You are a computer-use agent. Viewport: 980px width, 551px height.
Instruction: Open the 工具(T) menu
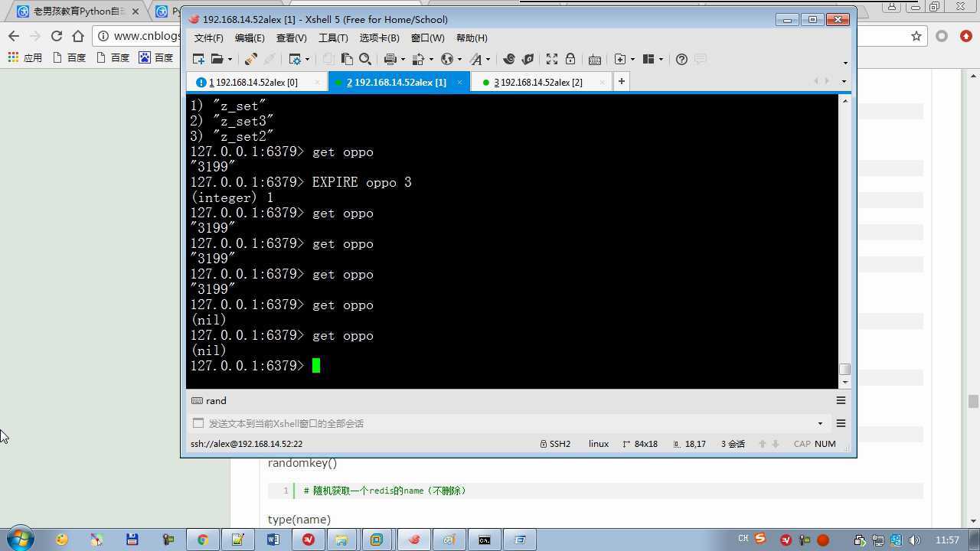(333, 38)
